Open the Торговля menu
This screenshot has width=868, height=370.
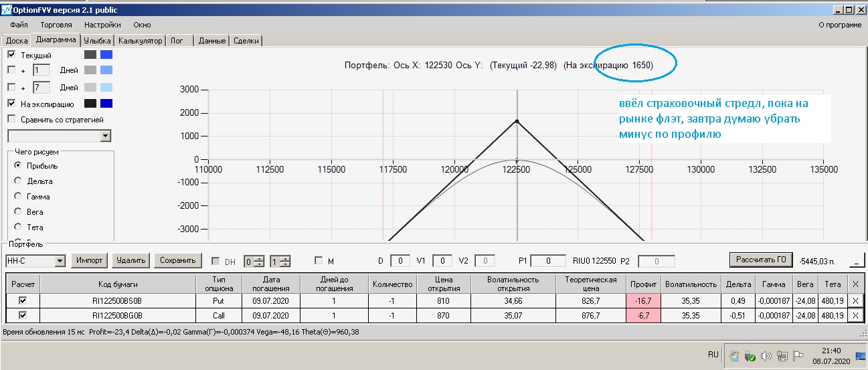[56, 25]
